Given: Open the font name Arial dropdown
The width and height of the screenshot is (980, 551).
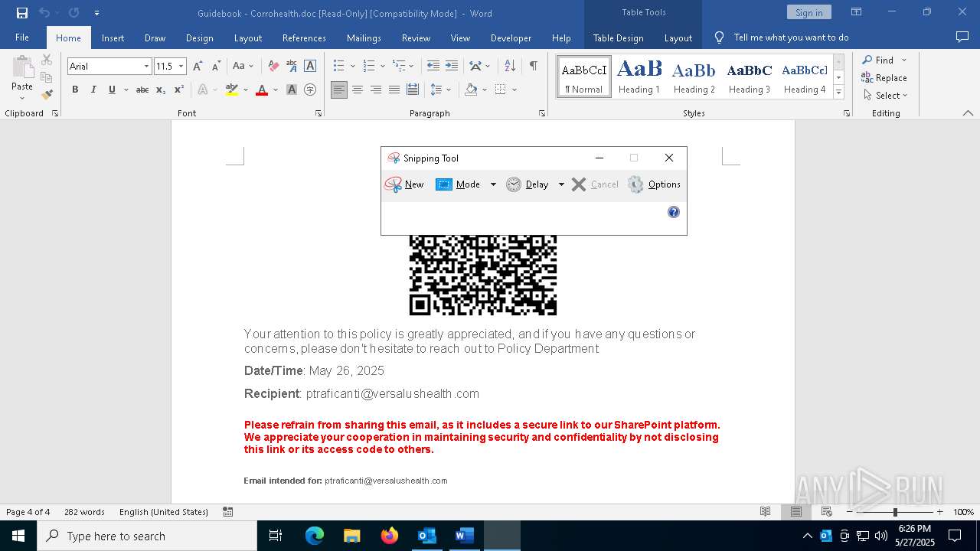Looking at the screenshot, I should point(146,67).
